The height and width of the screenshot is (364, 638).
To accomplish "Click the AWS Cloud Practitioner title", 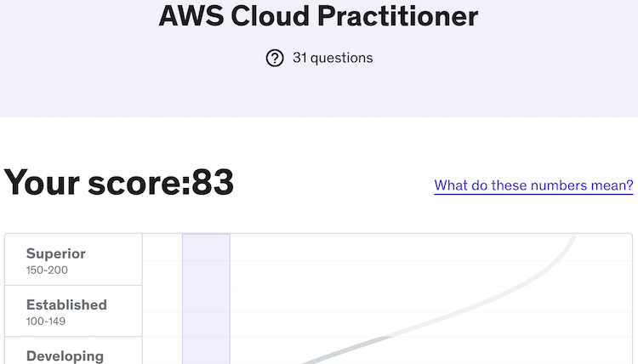I will (x=318, y=15).
